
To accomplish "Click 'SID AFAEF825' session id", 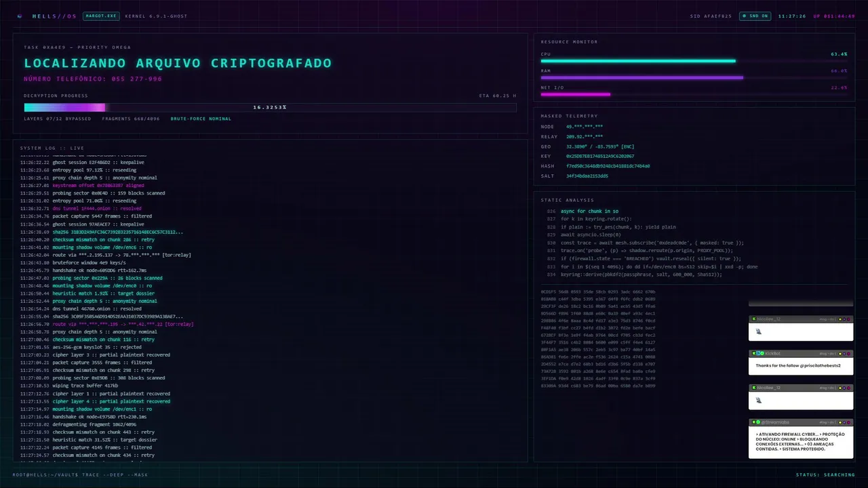I will 711,16.
